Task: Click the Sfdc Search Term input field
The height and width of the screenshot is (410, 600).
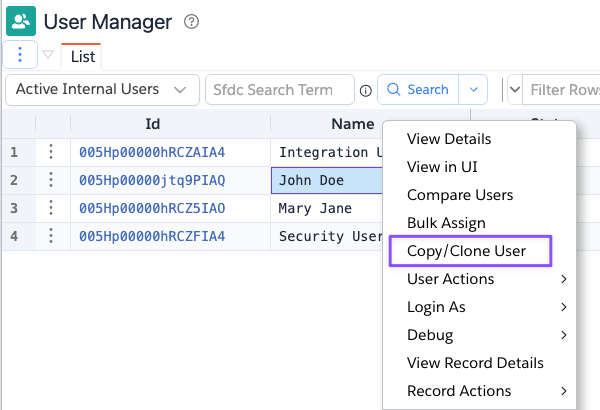Action: point(279,89)
